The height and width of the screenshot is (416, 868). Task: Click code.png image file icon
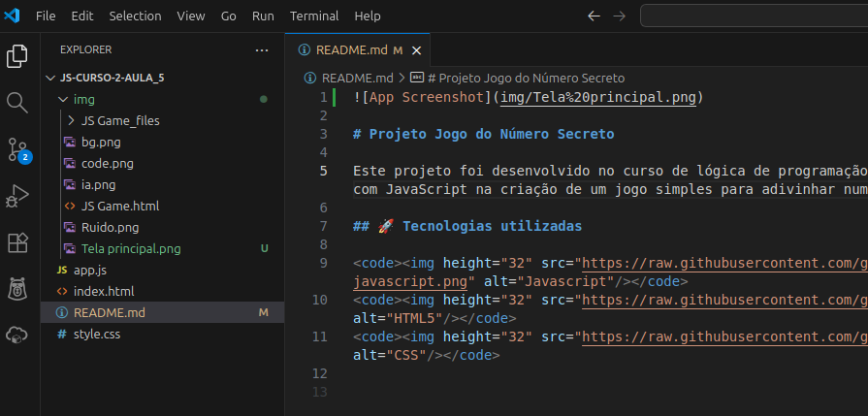point(70,163)
